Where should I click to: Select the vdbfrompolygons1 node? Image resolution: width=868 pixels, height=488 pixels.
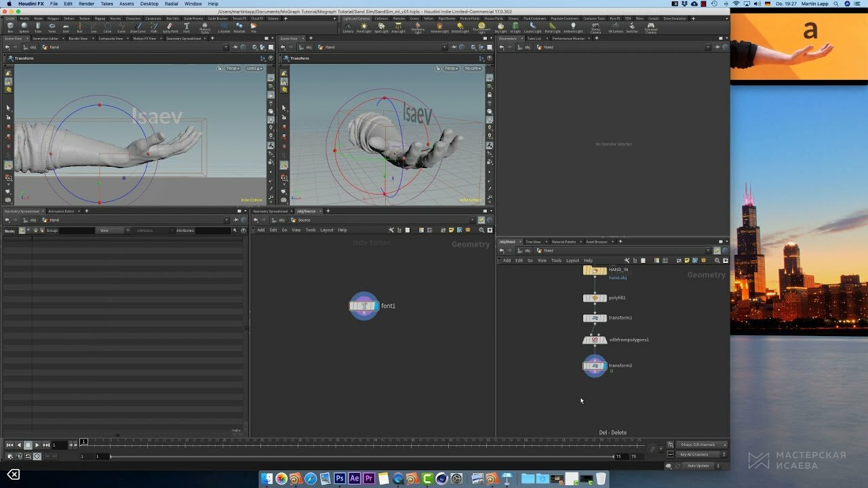[x=595, y=340]
